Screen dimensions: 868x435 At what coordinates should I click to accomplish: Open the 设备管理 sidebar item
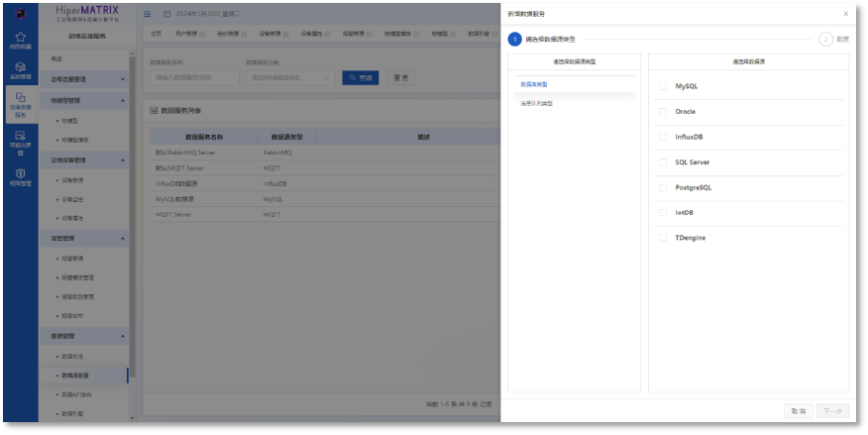click(x=72, y=180)
